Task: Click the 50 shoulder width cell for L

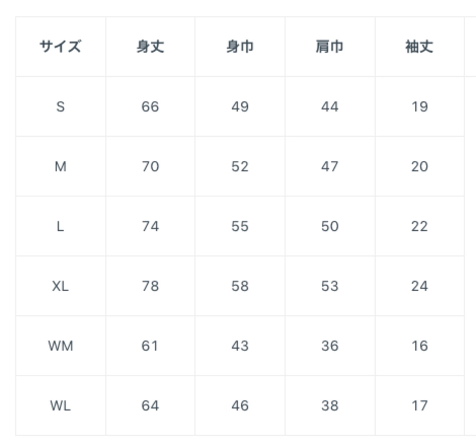Action: click(x=330, y=226)
